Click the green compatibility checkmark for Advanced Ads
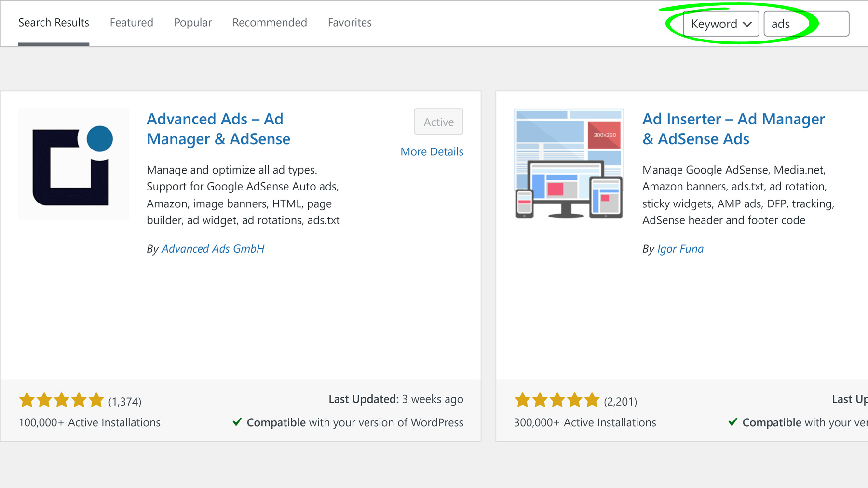Image resolution: width=868 pixels, height=488 pixels. click(237, 422)
